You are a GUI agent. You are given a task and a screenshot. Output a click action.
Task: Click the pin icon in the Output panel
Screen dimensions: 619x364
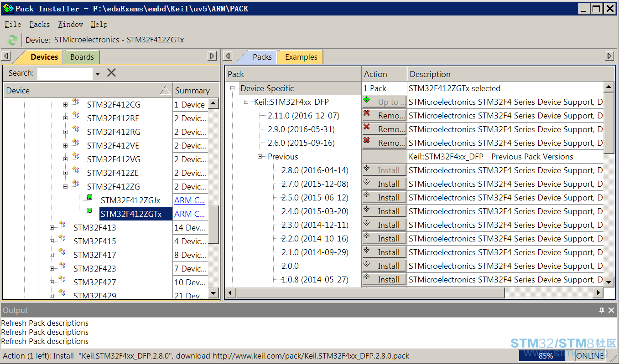click(602, 310)
